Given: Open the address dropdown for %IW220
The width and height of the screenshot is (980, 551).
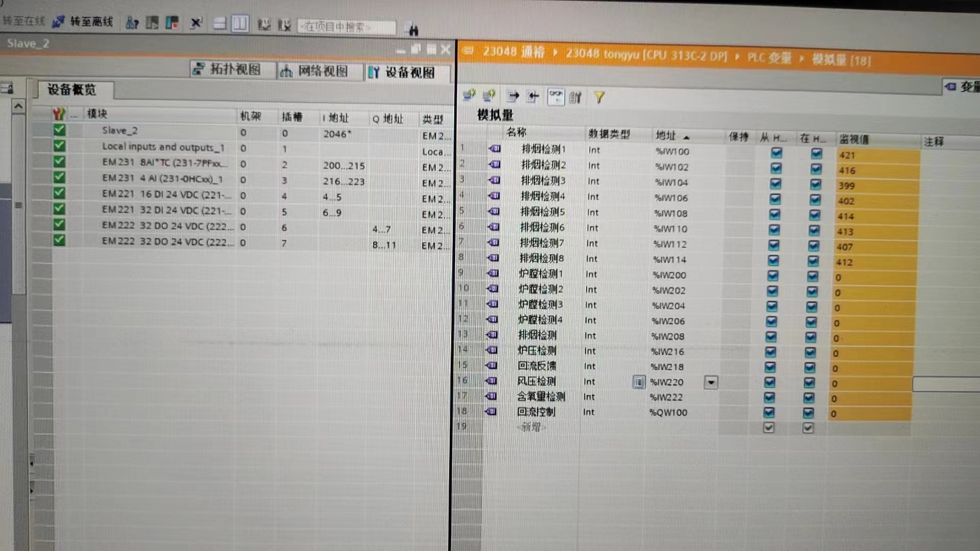Looking at the screenshot, I should point(711,382).
